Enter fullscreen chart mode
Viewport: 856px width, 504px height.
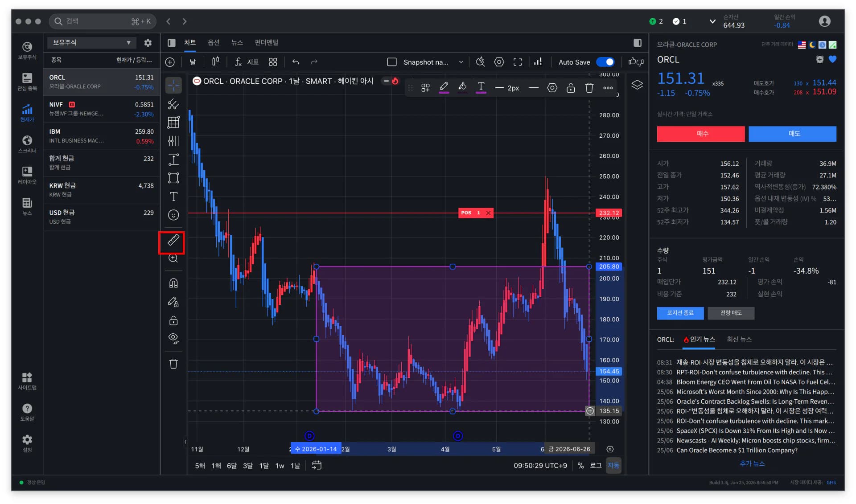(518, 62)
